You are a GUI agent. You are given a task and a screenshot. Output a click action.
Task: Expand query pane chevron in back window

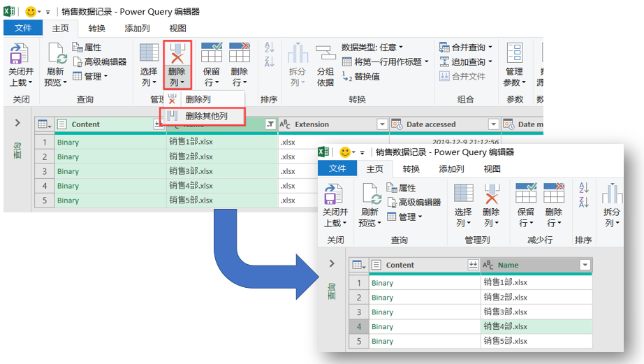coord(17,122)
